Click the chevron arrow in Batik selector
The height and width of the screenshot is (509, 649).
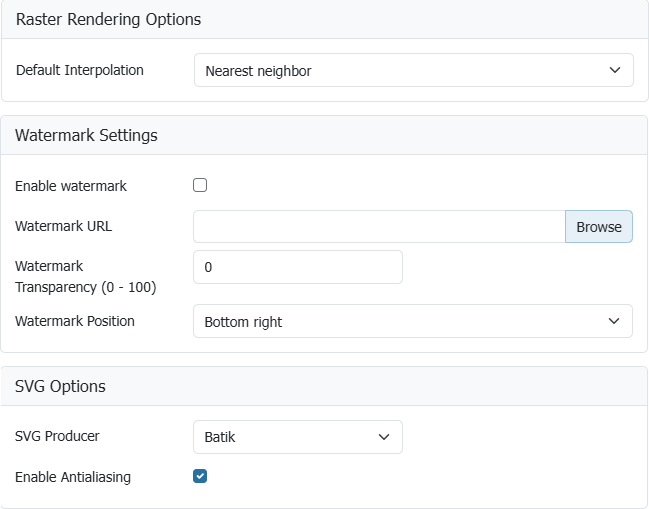[384, 437]
